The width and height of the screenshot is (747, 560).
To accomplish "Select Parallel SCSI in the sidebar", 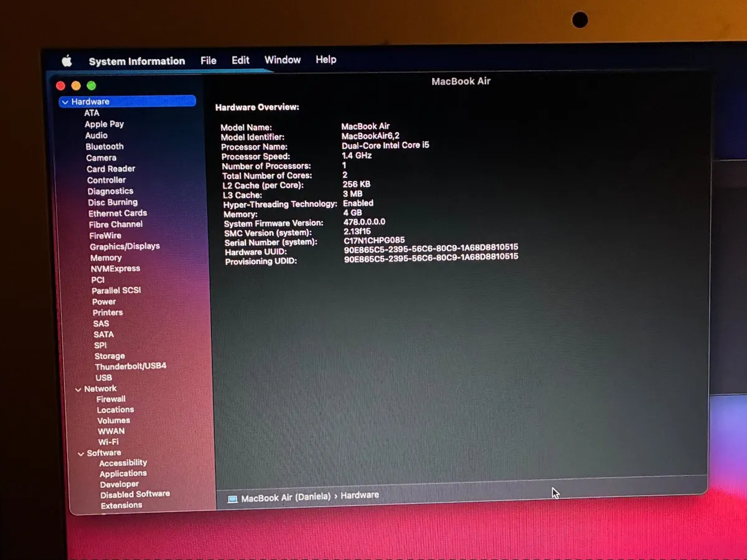I will click(116, 291).
